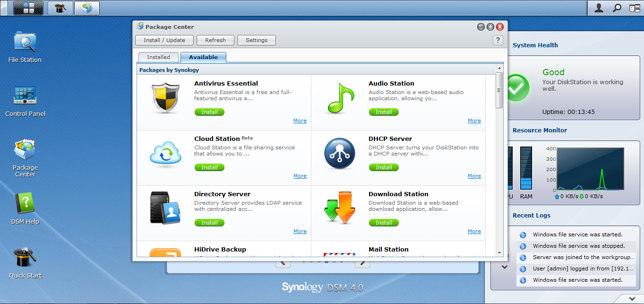Open More link for Antivirus Essential
Viewport: 644px width, 304px height.
tap(300, 121)
